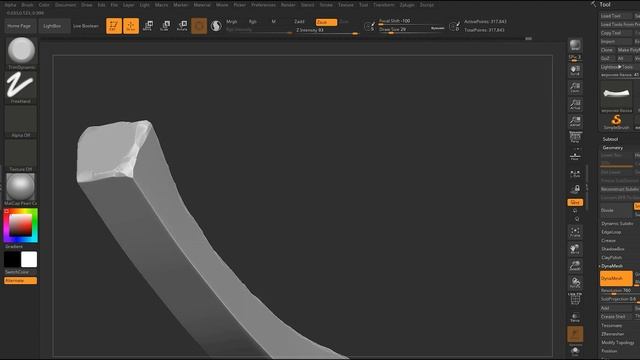Activate Edit mode button
Viewport: 640px width, 360px height.
click(114, 26)
